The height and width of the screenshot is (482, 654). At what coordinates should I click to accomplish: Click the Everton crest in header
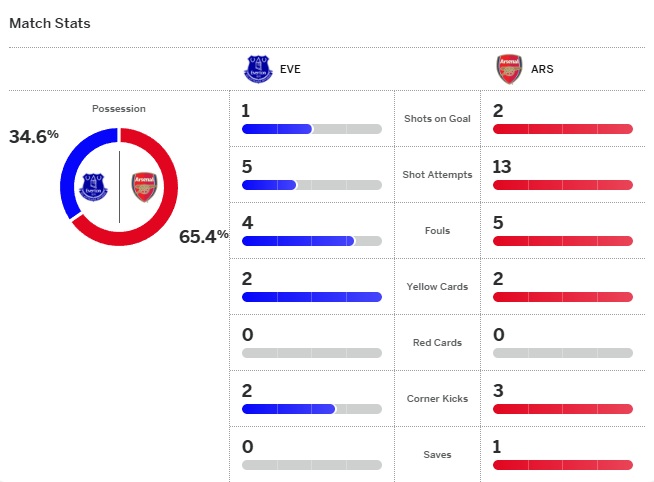pos(258,69)
